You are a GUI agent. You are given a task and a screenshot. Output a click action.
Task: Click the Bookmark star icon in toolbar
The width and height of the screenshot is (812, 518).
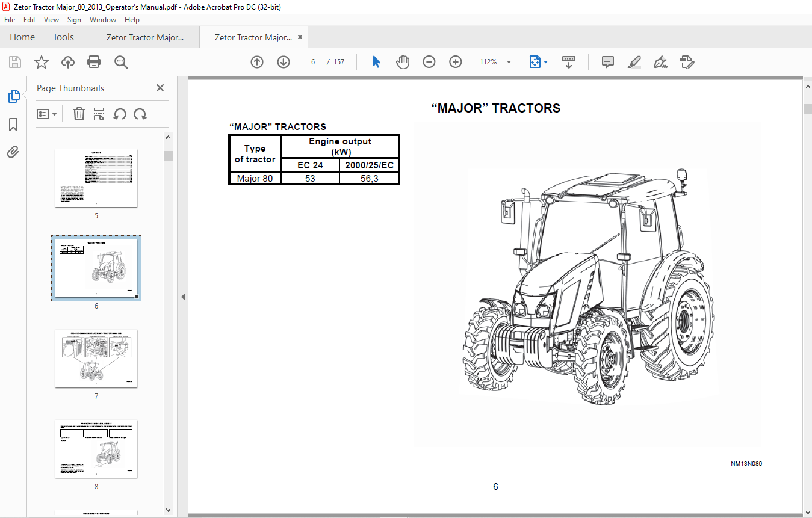41,62
